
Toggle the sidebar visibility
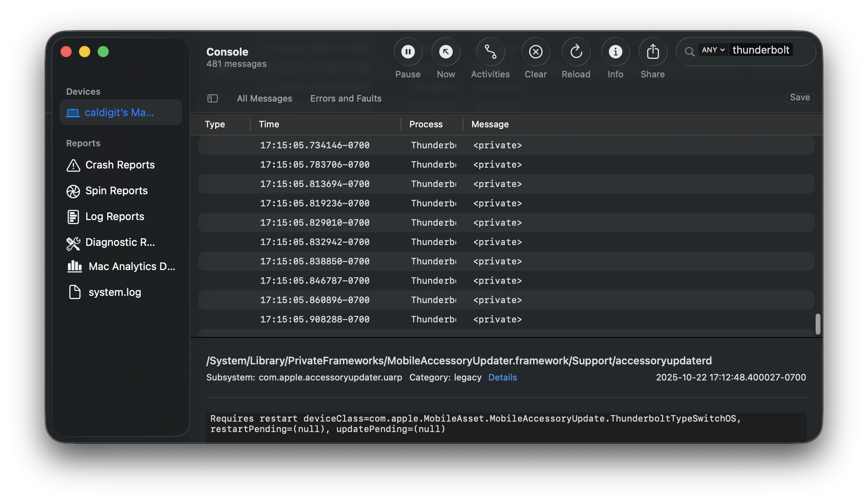(x=212, y=98)
